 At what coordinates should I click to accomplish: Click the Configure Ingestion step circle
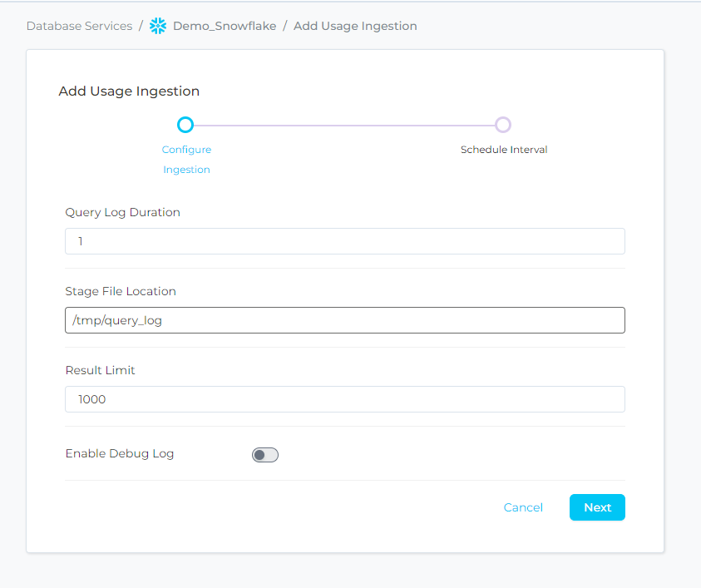(185, 125)
